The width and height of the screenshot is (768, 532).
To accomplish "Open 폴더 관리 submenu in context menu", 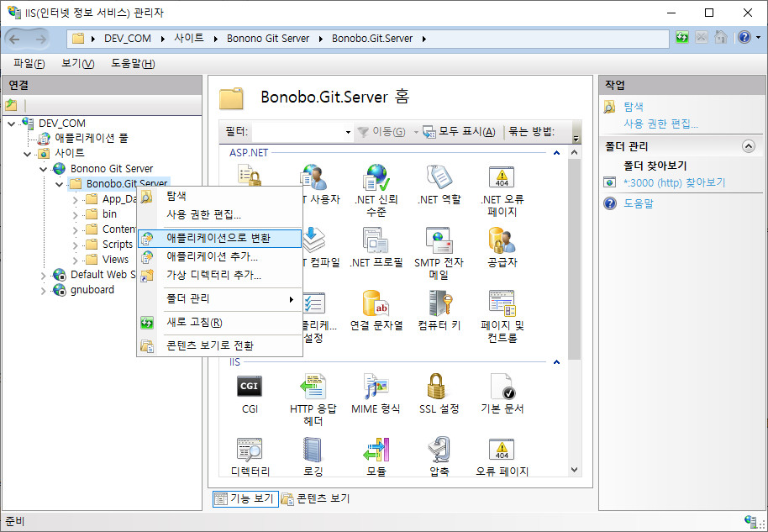I will pyautogui.click(x=219, y=299).
